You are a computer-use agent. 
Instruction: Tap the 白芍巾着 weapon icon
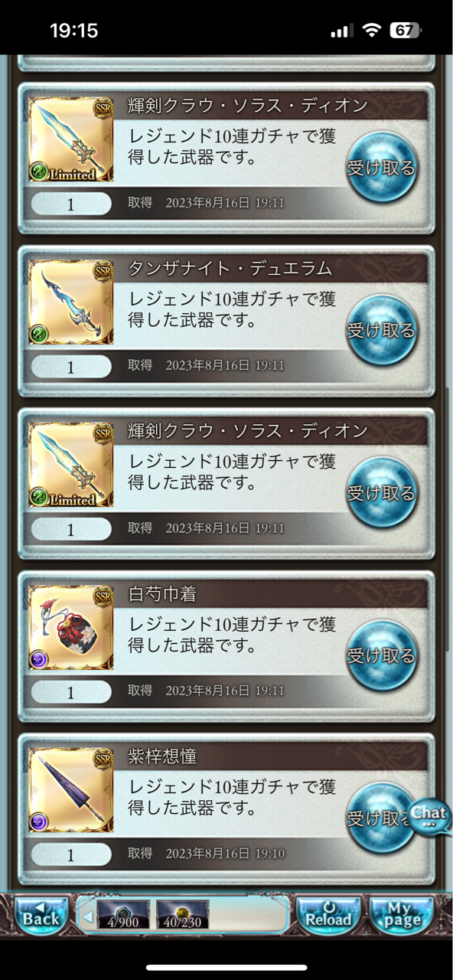(x=71, y=627)
